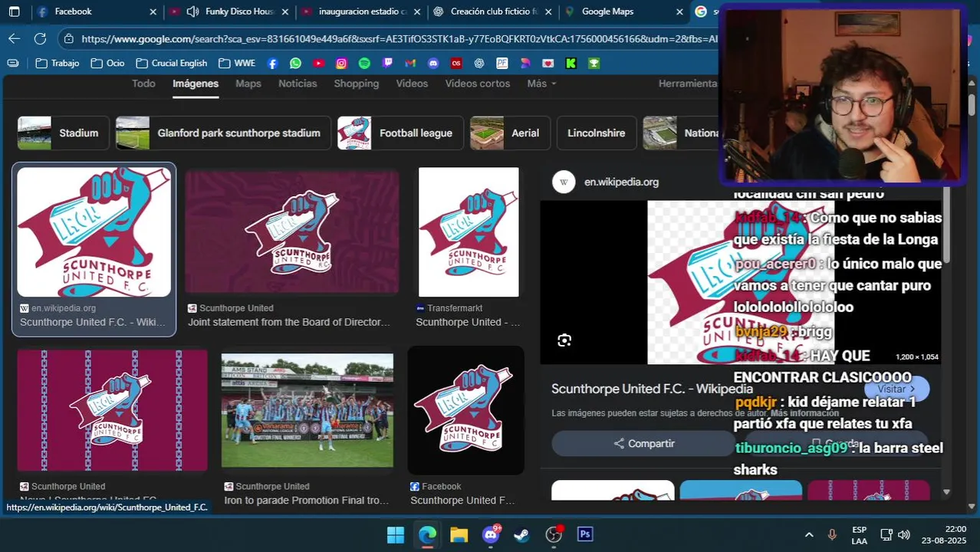The image size is (980, 552).
Task: View site information lock icon
Action: click(x=69, y=38)
